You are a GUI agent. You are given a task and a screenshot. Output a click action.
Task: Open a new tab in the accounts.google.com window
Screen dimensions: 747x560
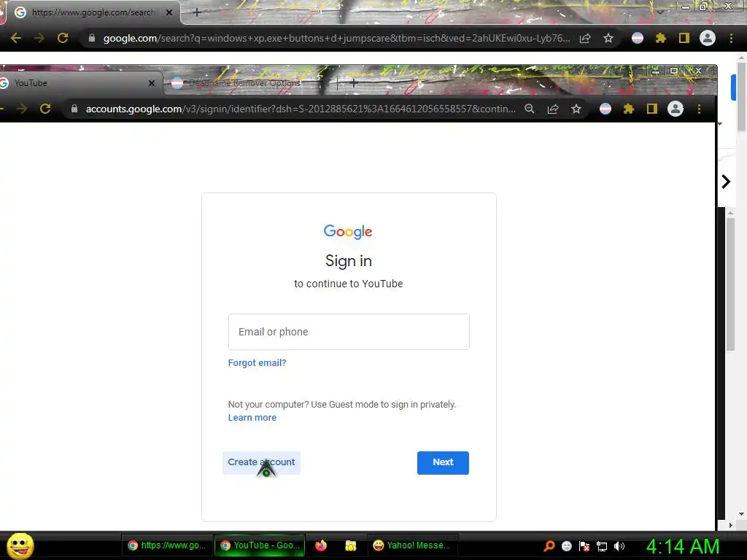pyautogui.click(x=354, y=83)
